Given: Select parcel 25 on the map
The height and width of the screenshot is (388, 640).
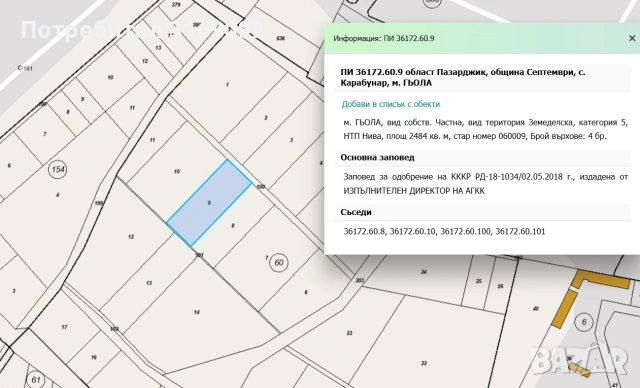Looking at the screenshot, I should (x=479, y=281).
